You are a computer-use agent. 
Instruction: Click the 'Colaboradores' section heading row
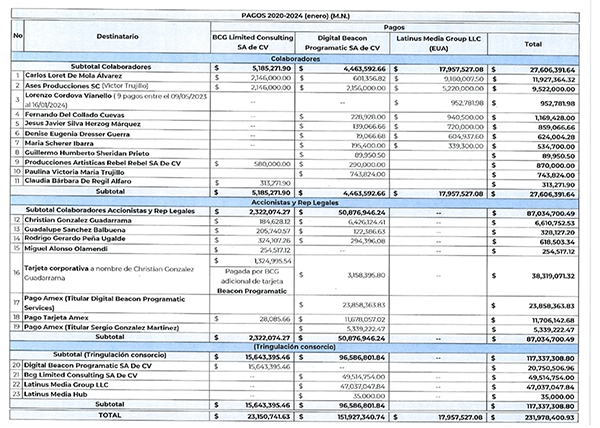[x=299, y=57]
